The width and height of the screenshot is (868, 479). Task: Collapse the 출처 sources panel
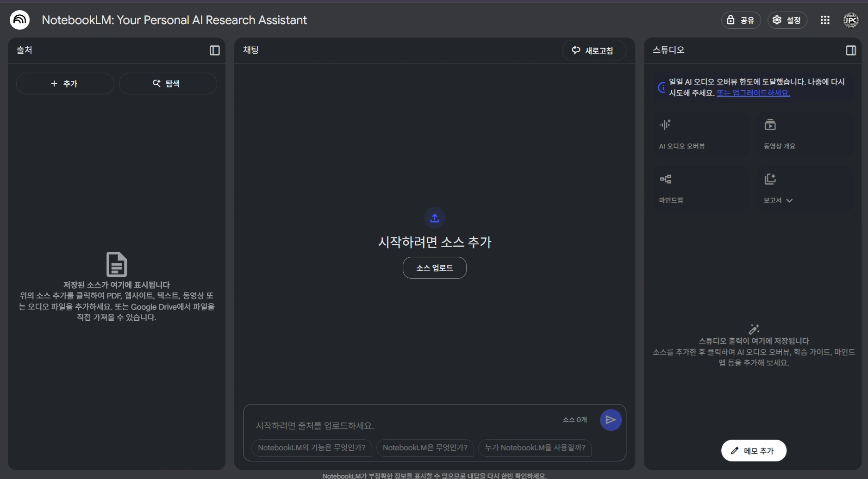click(x=214, y=50)
